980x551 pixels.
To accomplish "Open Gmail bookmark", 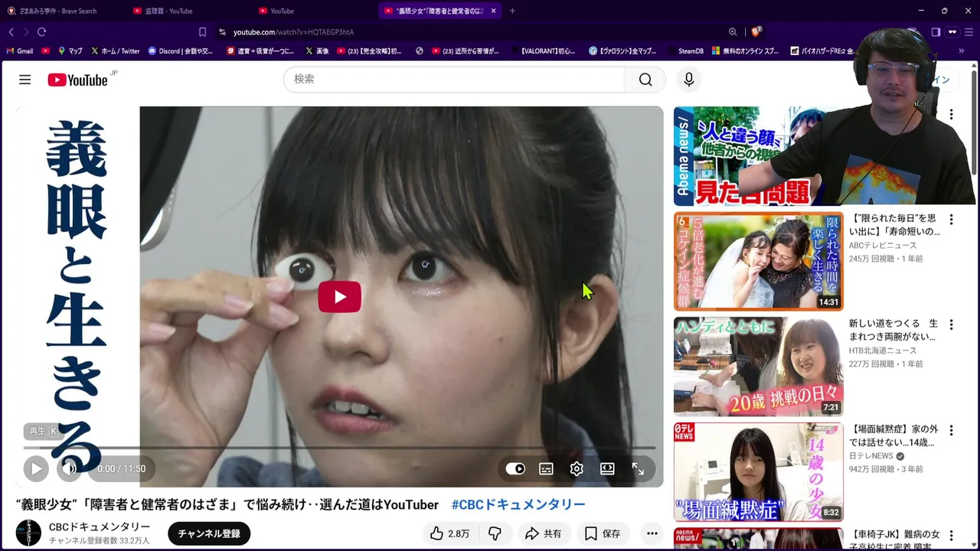I will (20, 51).
